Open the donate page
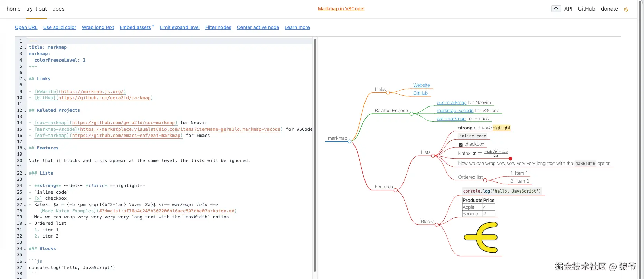This screenshot has height=279, width=644. point(609,9)
